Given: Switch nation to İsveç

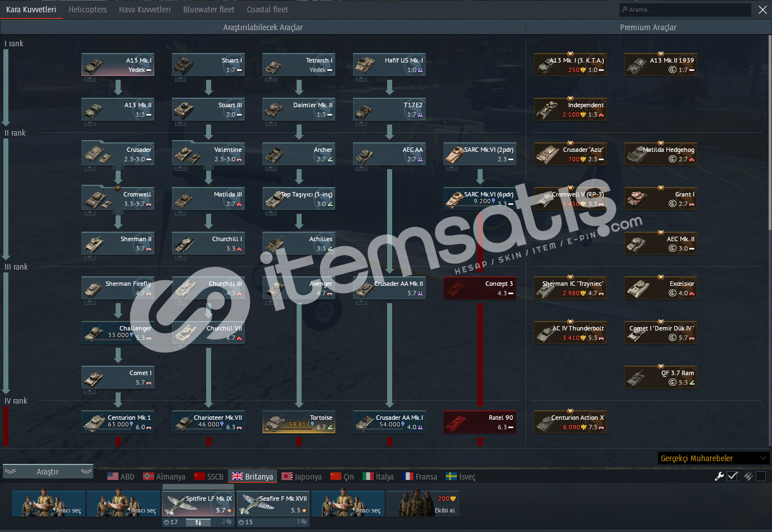Looking at the screenshot, I should coord(461,477).
